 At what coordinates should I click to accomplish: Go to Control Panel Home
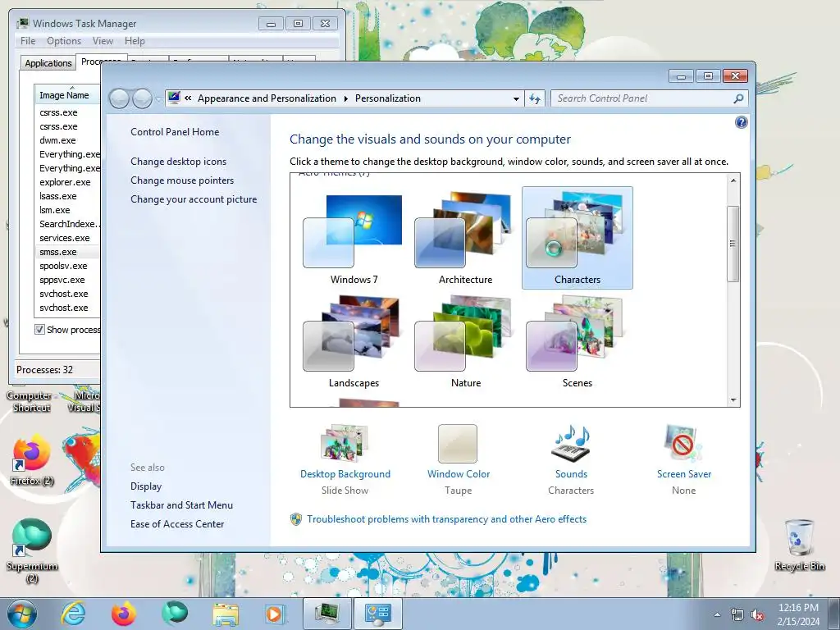pos(175,132)
